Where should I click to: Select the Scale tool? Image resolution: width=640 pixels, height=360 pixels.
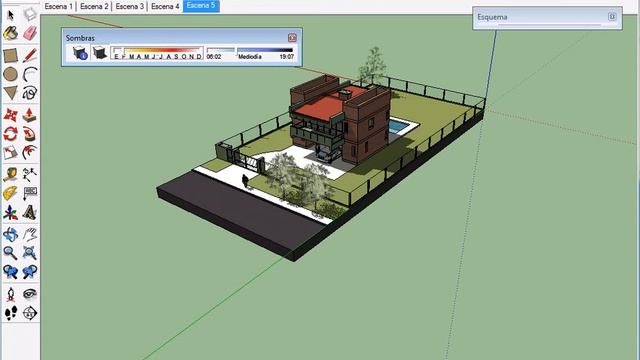point(11,153)
